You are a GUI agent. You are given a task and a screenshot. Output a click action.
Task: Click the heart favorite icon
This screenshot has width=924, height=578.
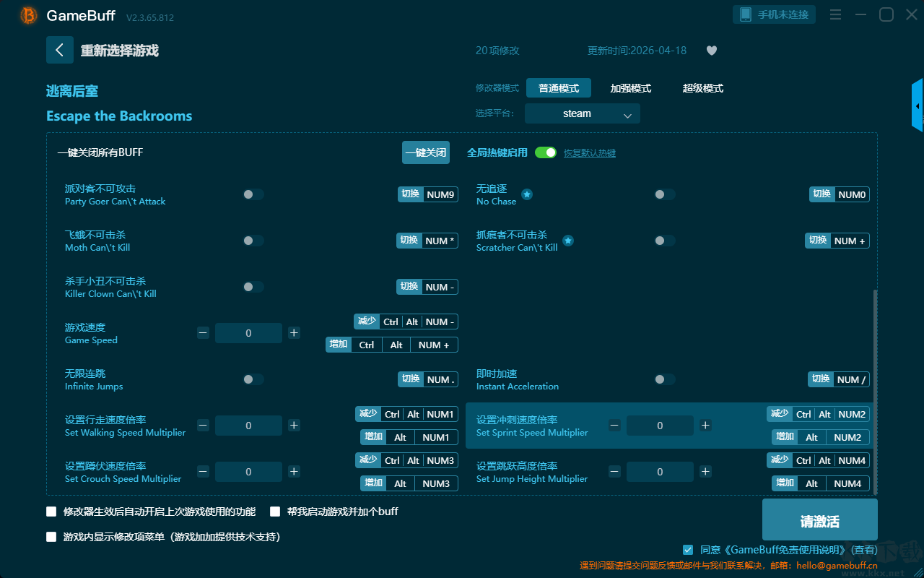[x=711, y=51]
